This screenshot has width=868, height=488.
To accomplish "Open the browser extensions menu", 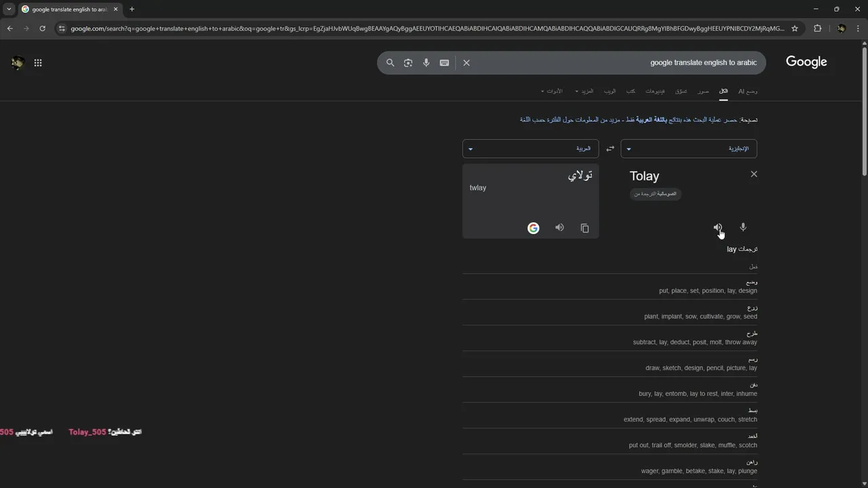I will pyautogui.click(x=817, y=28).
